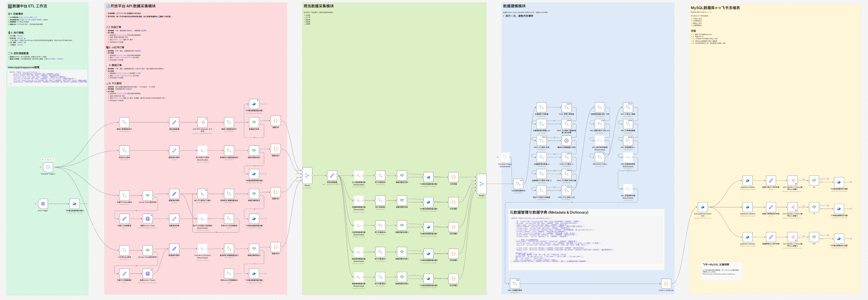This screenshot has width=868, height=300.
Task: Select the 清理内存 code node
Action: coord(275,121)
